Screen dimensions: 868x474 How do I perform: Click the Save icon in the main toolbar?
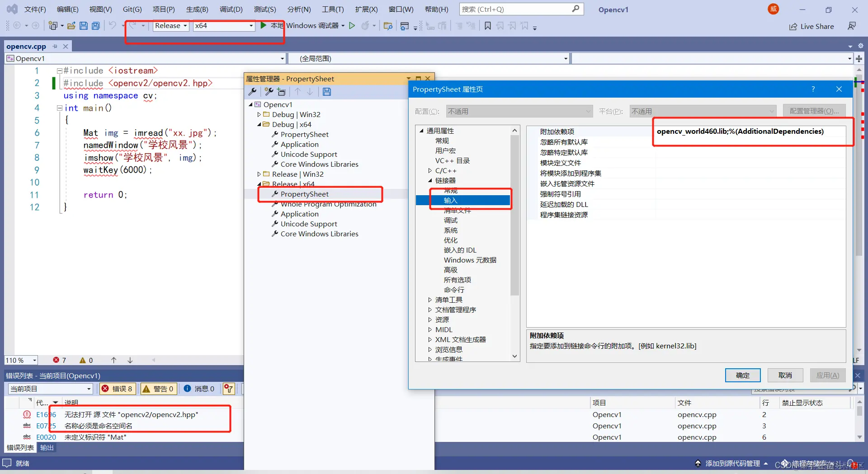pyautogui.click(x=84, y=26)
